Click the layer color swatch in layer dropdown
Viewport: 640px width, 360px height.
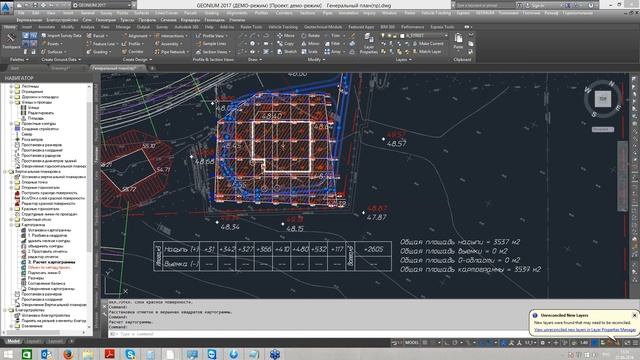pyautogui.click(x=402, y=36)
